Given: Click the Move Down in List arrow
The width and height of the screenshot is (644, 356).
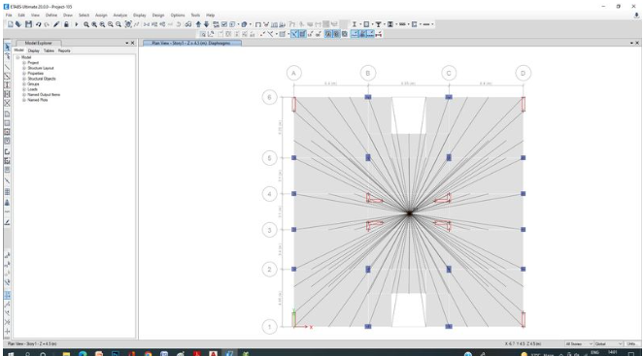Looking at the screenshot, I should coord(207,24).
